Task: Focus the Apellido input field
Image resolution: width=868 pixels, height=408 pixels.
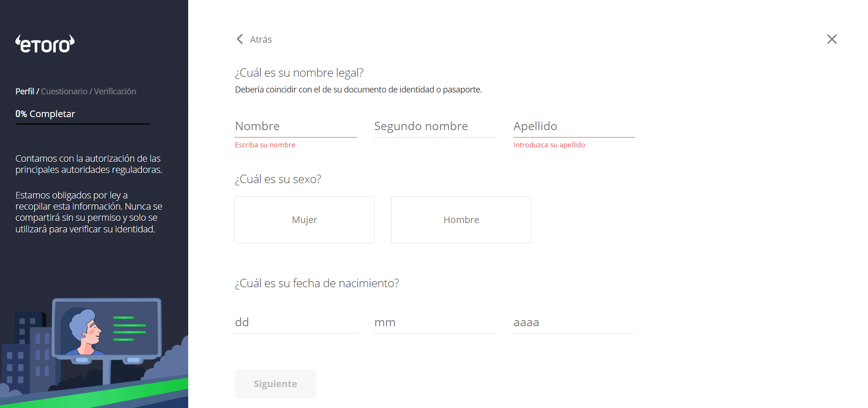Action: [574, 126]
